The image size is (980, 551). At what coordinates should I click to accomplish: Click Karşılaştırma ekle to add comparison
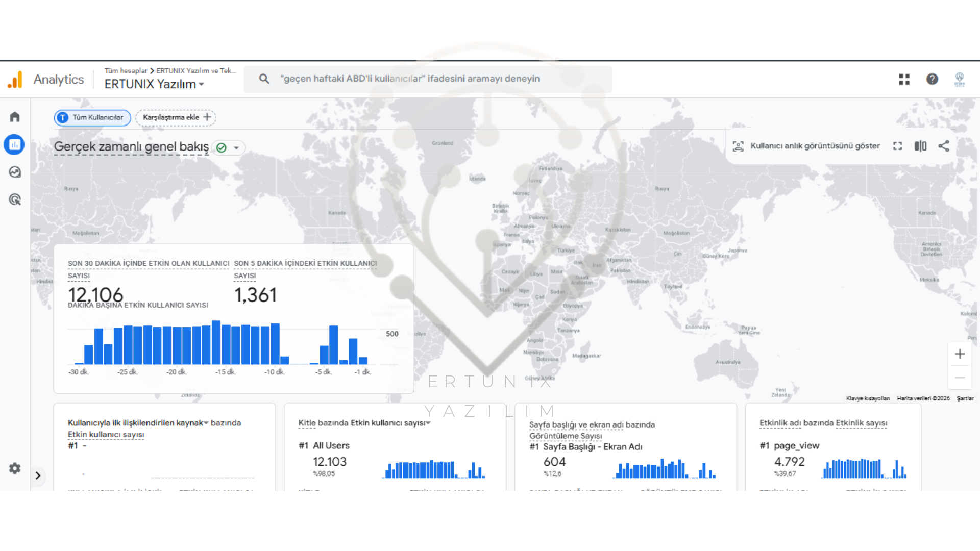(x=176, y=117)
